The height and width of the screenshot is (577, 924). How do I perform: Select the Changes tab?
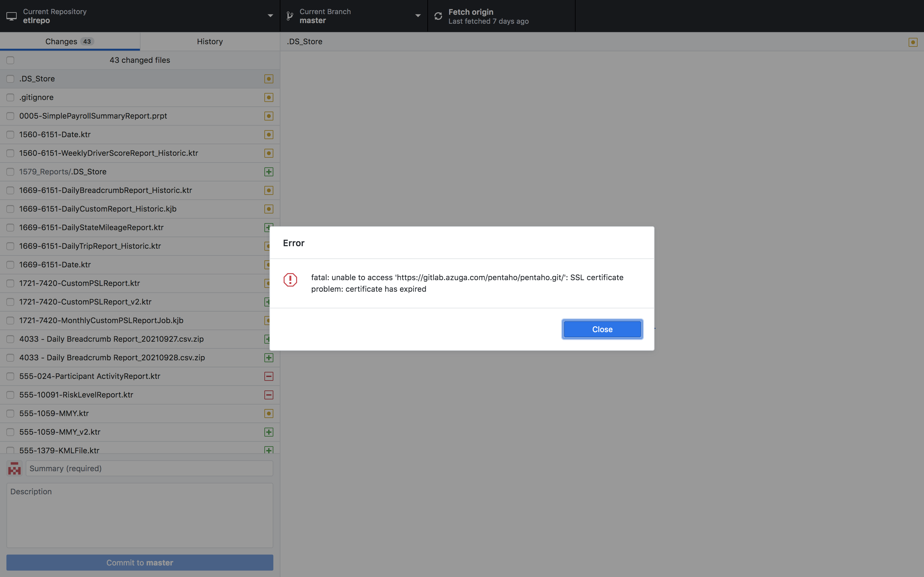pyautogui.click(x=70, y=41)
